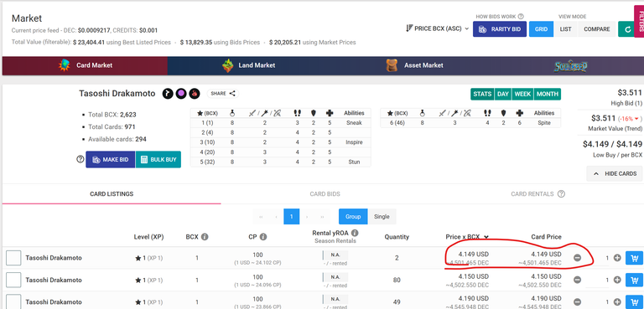This screenshot has height=309, width=644.
Task: Go to next page of listings
Action: (x=307, y=216)
